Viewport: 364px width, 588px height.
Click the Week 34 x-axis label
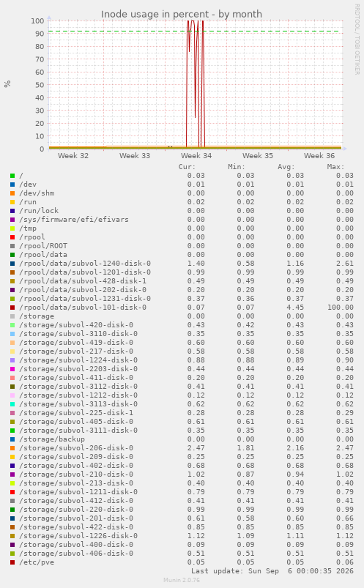coord(196,156)
